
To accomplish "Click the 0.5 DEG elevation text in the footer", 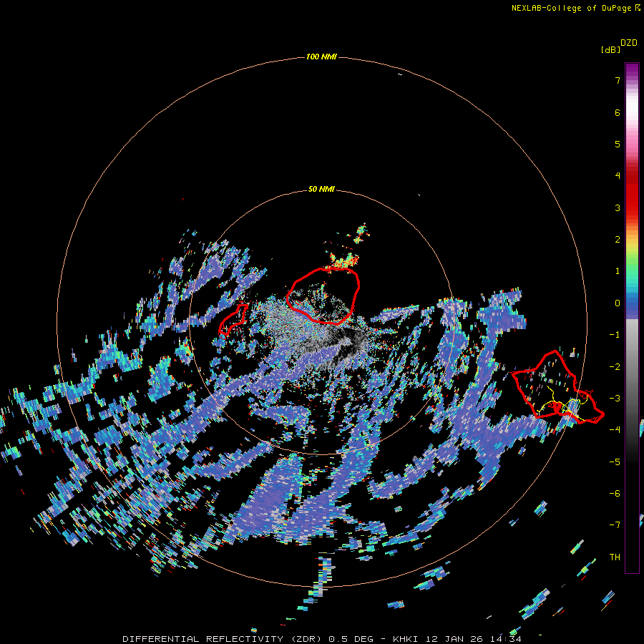I will pos(351,639).
